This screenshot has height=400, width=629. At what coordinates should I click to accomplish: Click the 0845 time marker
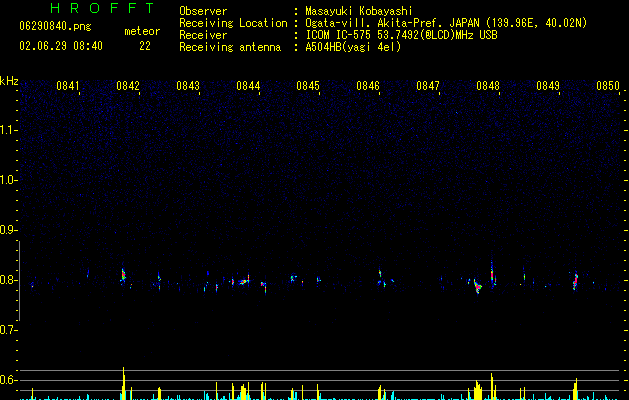pyautogui.click(x=308, y=86)
